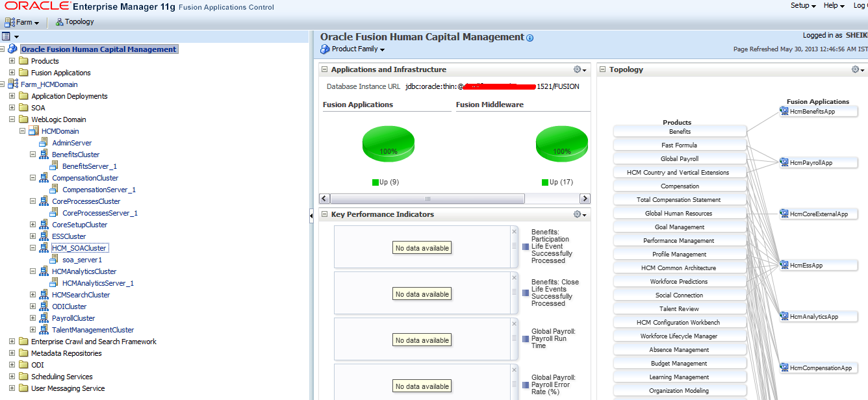Expand the User Messaging Service folder
This screenshot has width=868, height=400.
coord(12,388)
